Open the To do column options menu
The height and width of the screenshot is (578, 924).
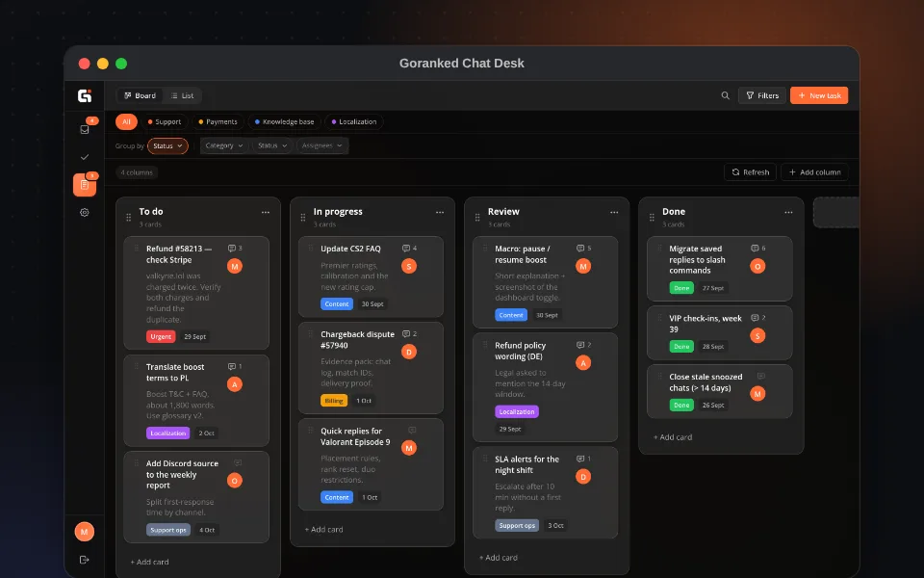[266, 212]
